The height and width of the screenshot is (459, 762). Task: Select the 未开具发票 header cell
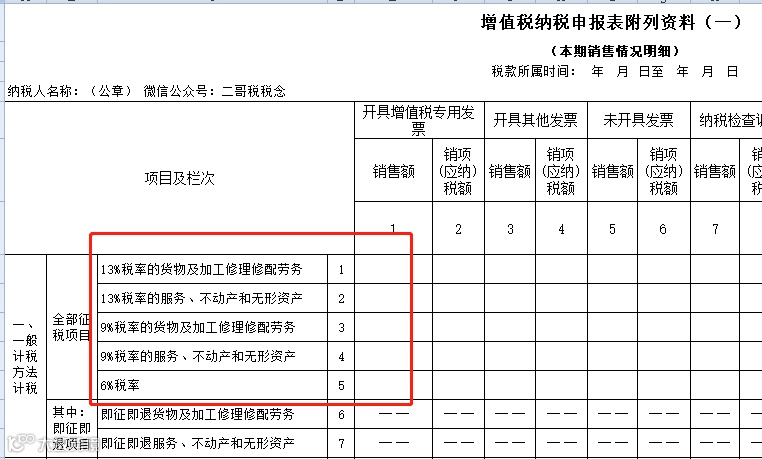(639, 120)
